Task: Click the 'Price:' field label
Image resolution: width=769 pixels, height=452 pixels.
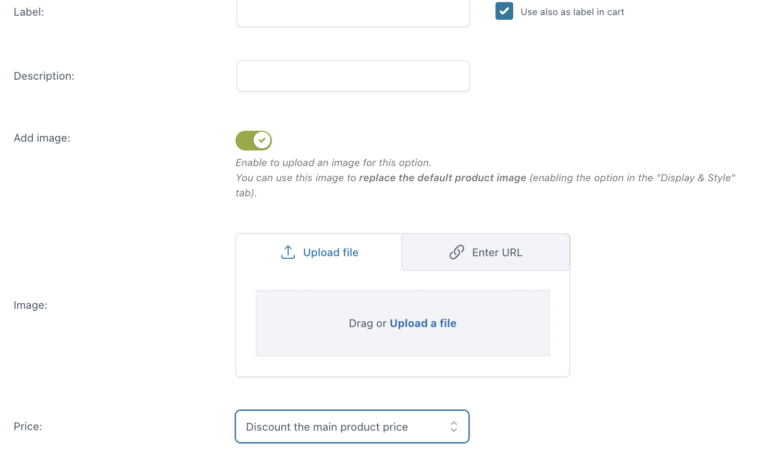Action: click(x=28, y=426)
